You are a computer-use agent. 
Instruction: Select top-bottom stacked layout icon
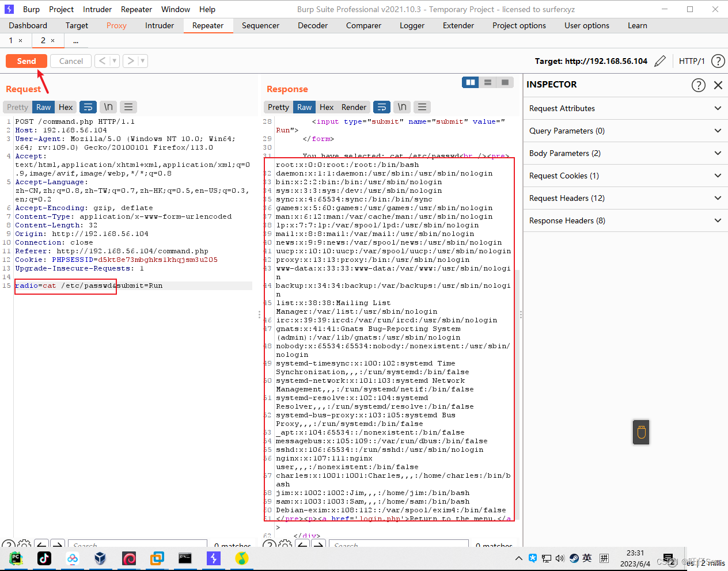pyautogui.click(x=488, y=82)
